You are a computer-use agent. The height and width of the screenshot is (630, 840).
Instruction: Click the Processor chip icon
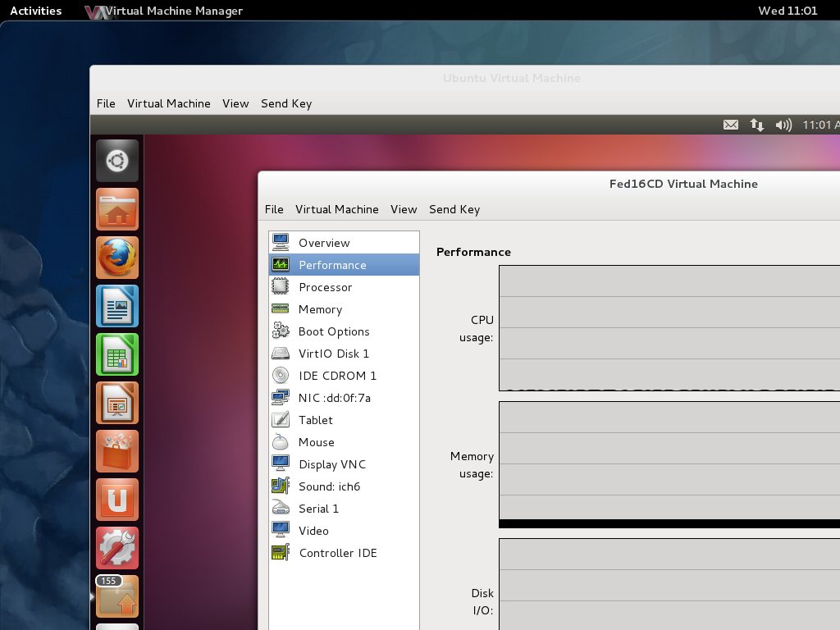tap(281, 286)
